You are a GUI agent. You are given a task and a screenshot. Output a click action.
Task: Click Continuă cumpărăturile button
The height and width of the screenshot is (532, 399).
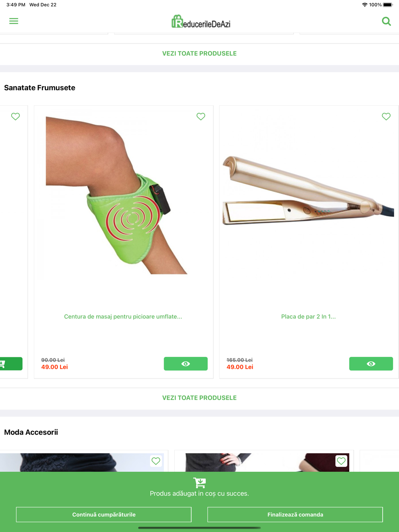104,514
